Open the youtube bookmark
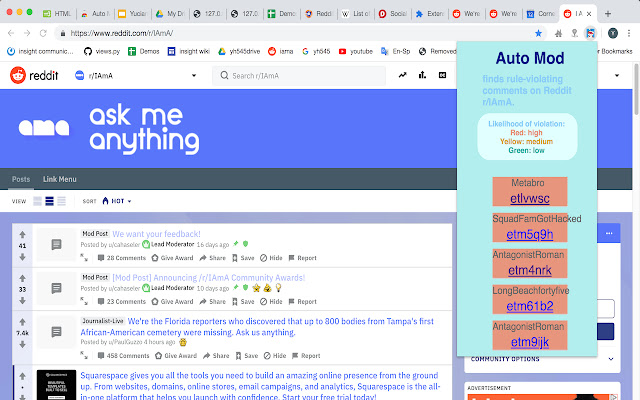 pos(356,51)
